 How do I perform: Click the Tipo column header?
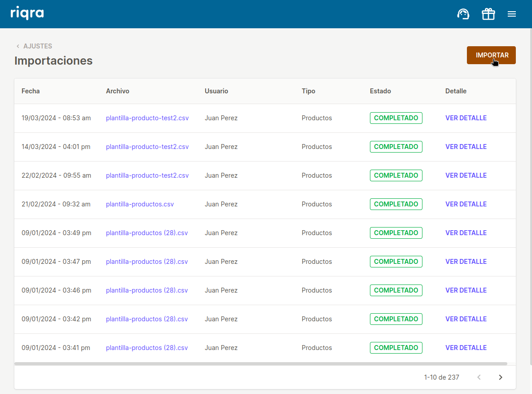pos(308,91)
